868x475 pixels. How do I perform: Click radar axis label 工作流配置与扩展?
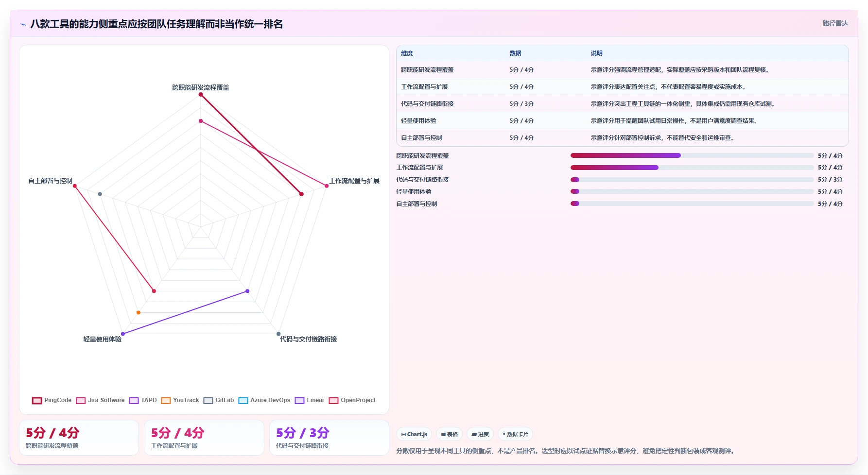354,181
